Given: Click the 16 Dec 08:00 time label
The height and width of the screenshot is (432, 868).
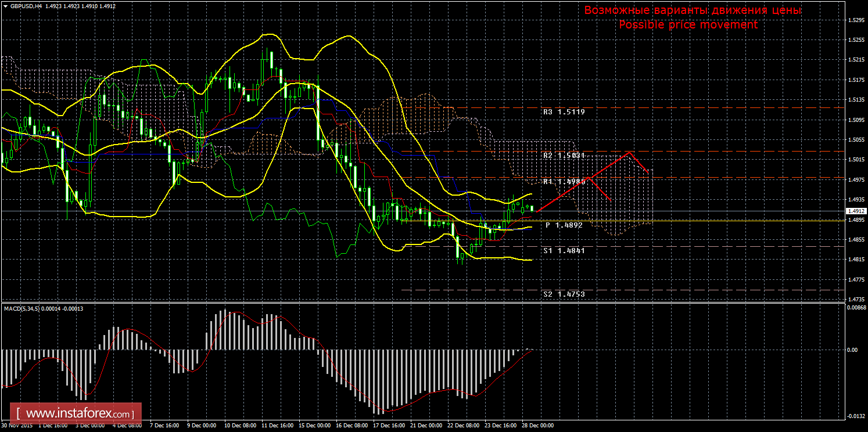Looking at the screenshot, I should pyautogui.click(x=353, y=426).
